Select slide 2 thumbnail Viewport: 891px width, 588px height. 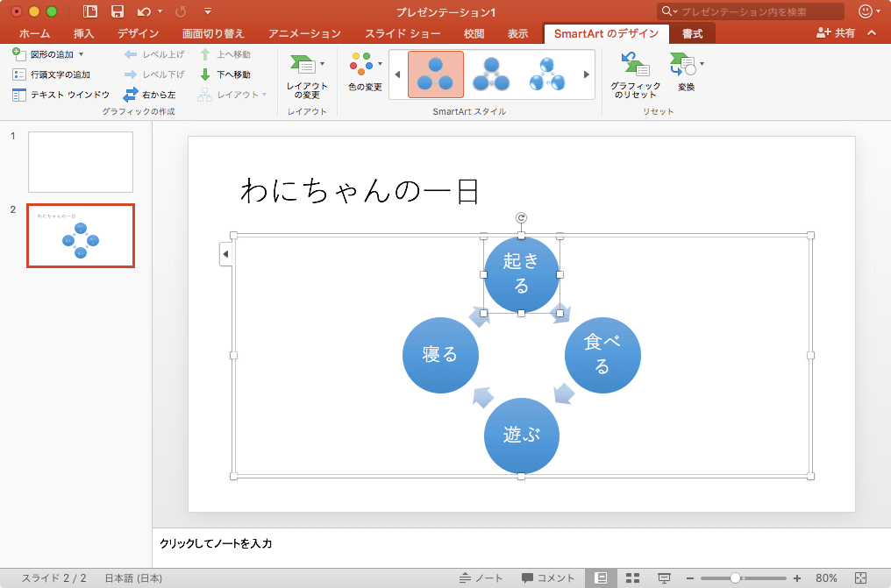pyautogui.click(x=81, y=236)
